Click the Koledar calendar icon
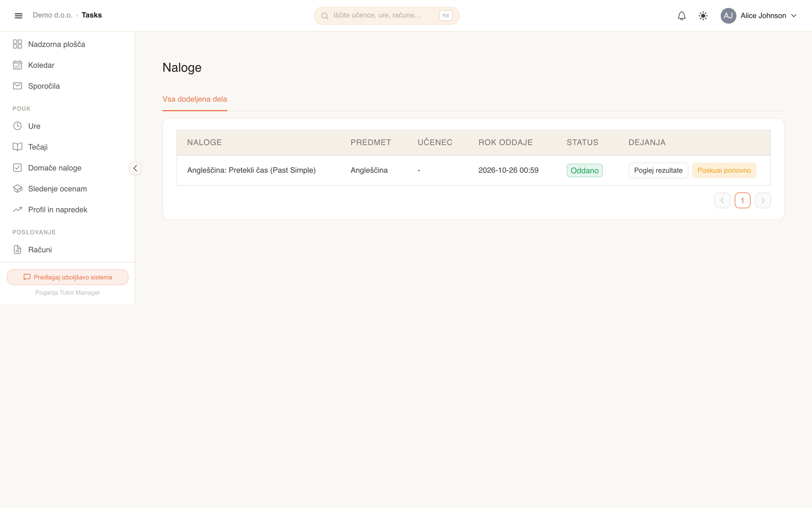812x508 pixels. (x=17, y=65)
